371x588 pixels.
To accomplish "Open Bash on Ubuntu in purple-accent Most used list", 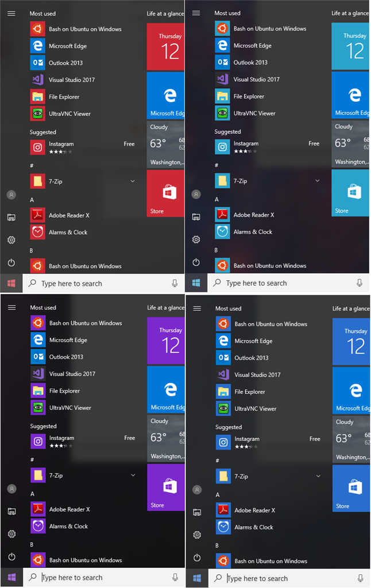I will (x=76, y=323).
